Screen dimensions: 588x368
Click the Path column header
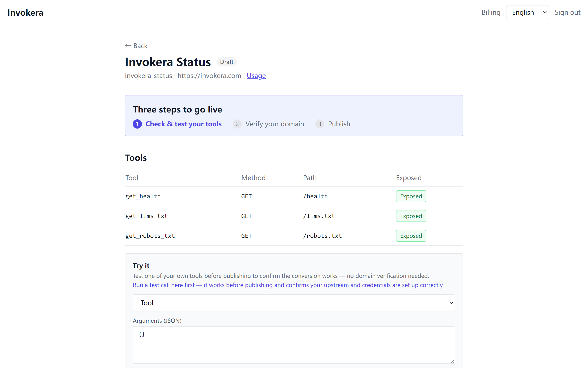(310, 178)
